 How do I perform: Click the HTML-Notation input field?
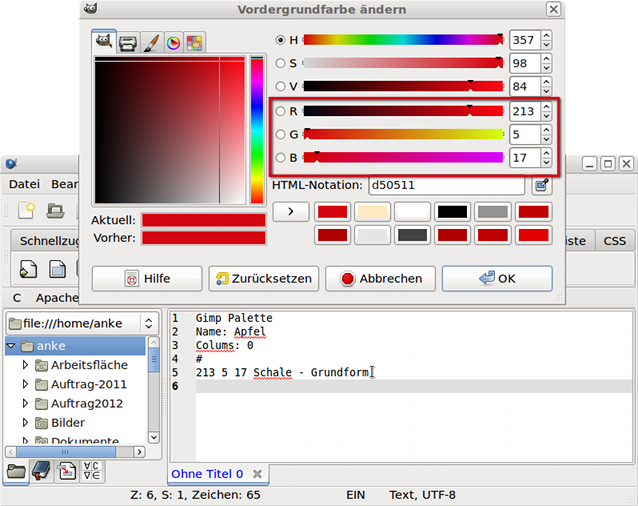click(445, 185)
